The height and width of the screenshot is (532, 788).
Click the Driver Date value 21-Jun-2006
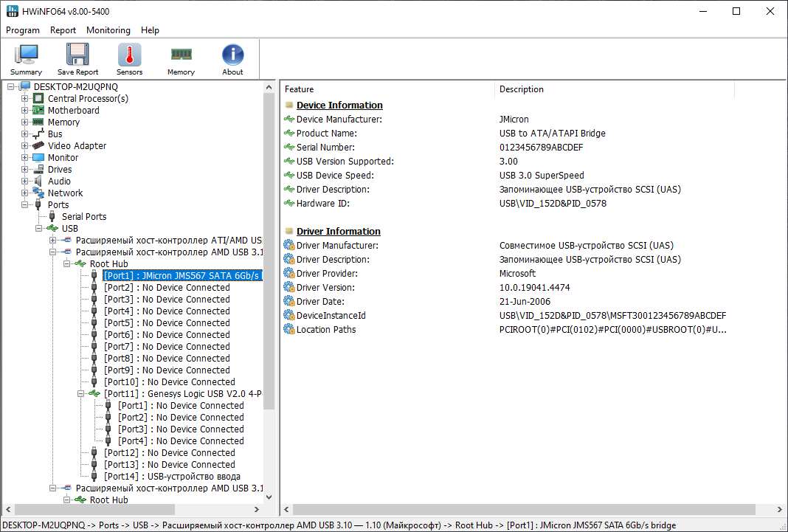point(525,301)
